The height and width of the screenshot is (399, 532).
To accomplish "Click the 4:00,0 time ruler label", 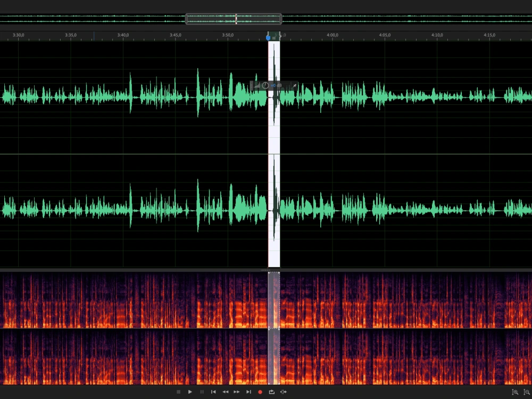I will tap(332, 35).
